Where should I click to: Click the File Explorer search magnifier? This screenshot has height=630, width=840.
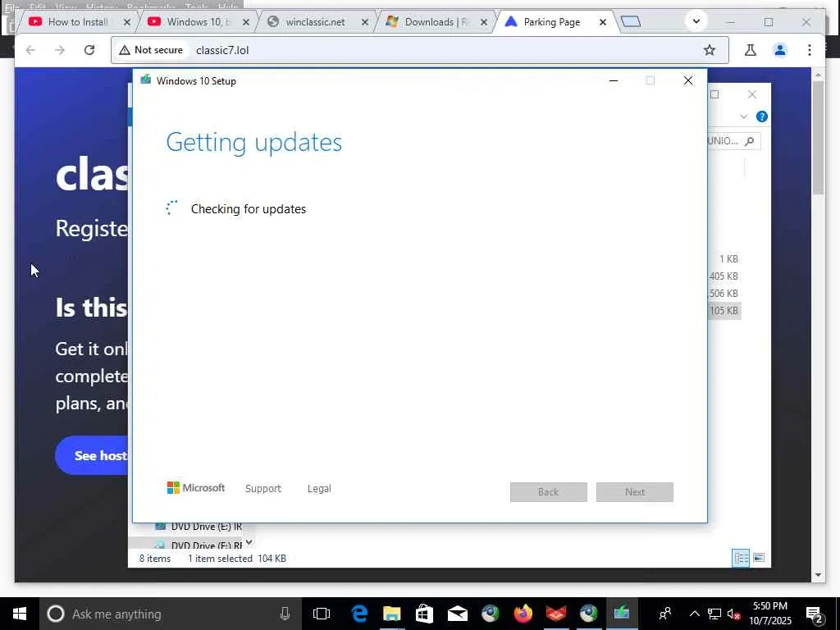750,141
